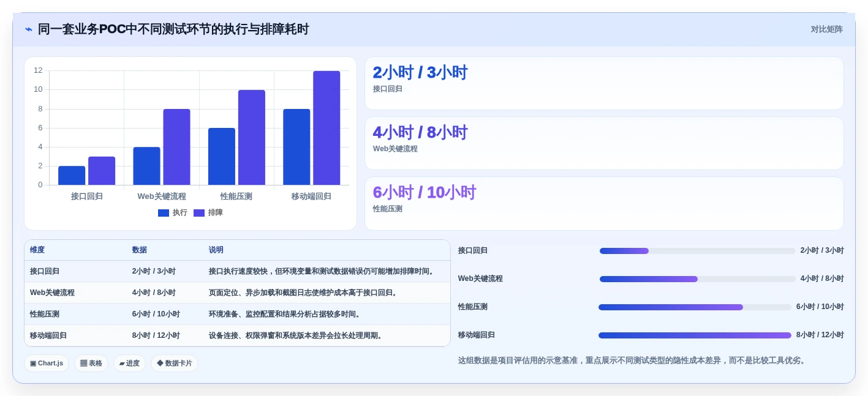Click the 执行 bar for 接口回归
Image resolution: width=868 pixels, height=396 pixels.
[72, 176]
